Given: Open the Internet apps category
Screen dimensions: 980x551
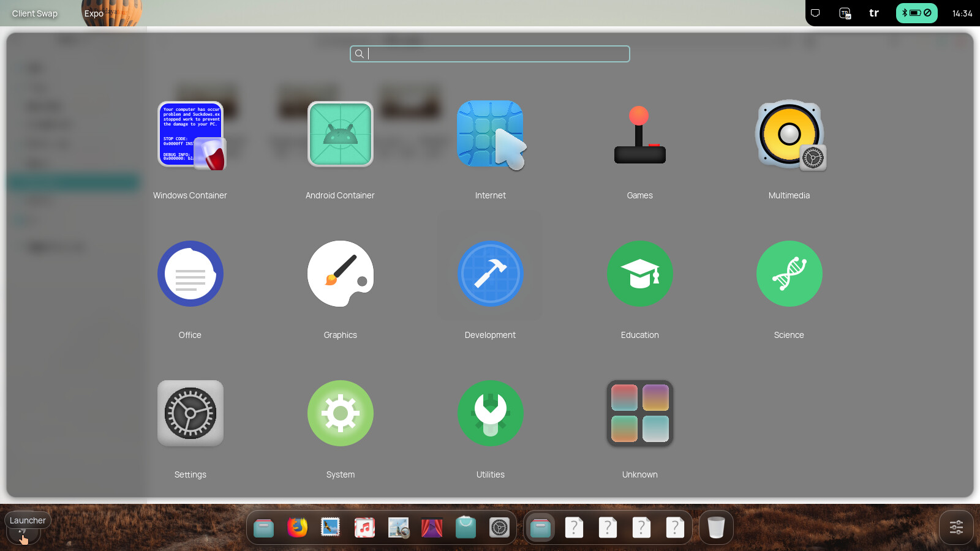Looking at the screenshot, I should click(x=490, y=135).
